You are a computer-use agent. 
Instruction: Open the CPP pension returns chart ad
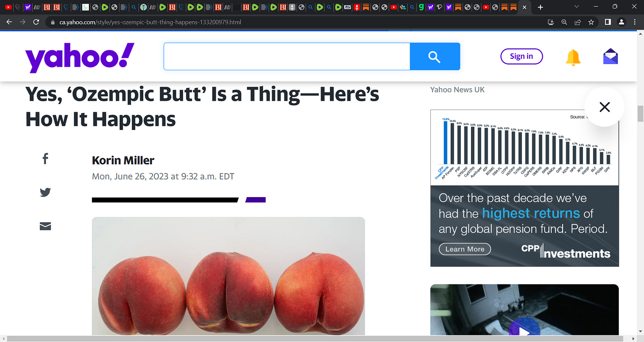pos(525,147)
